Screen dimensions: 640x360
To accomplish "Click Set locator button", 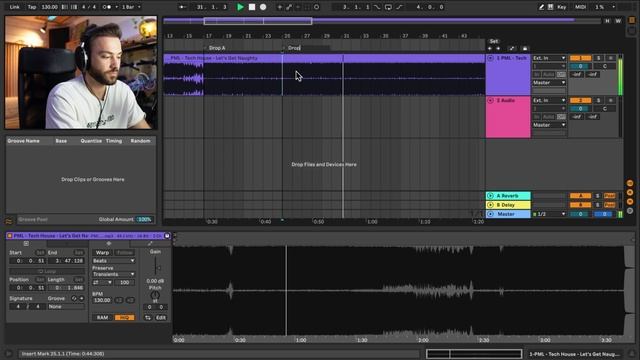I will pyautogui.click(x=494, y=41).
